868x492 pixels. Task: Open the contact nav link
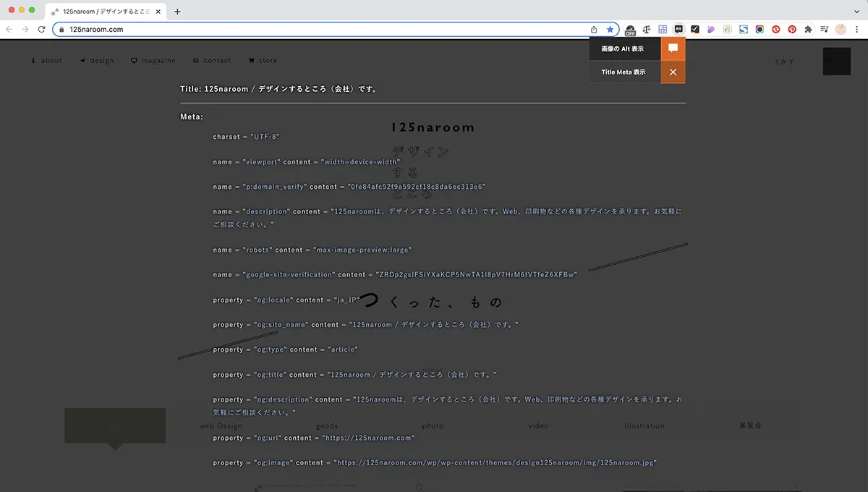(x=213, y=61)
